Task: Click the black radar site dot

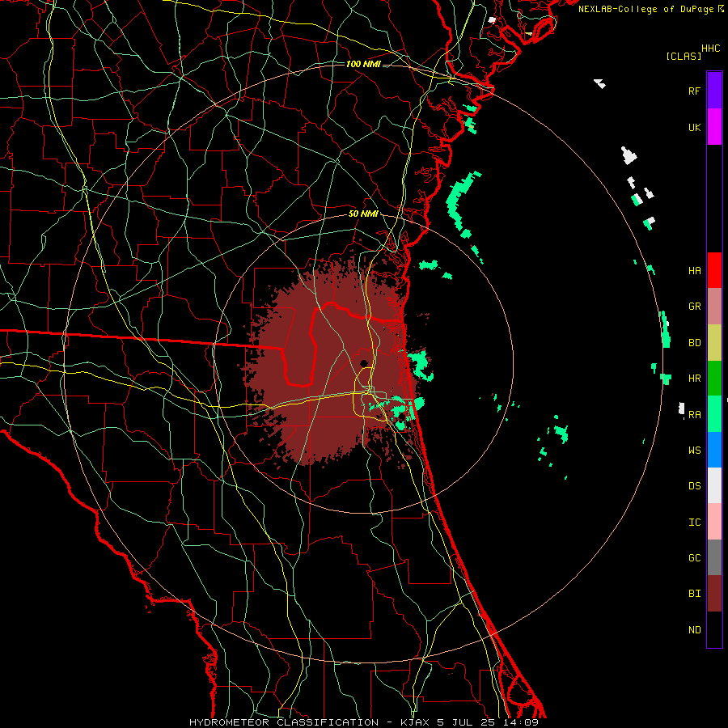Action: [x=363, y=363]
